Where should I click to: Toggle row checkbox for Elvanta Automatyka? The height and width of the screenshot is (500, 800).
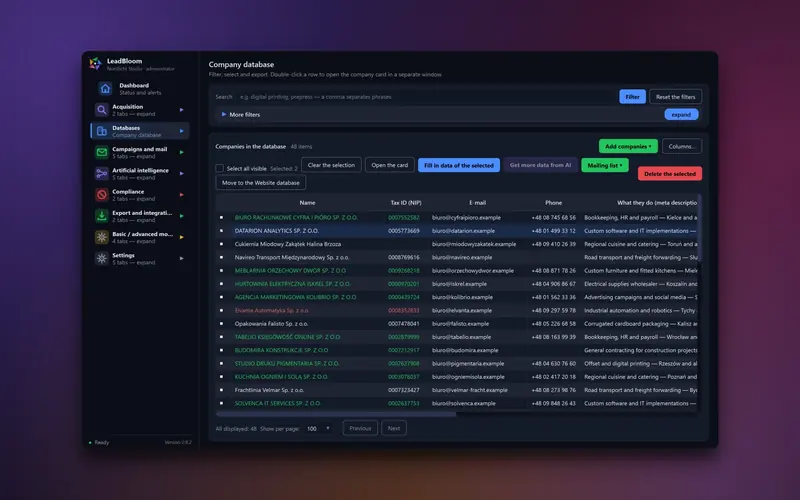tap(221, 310)
